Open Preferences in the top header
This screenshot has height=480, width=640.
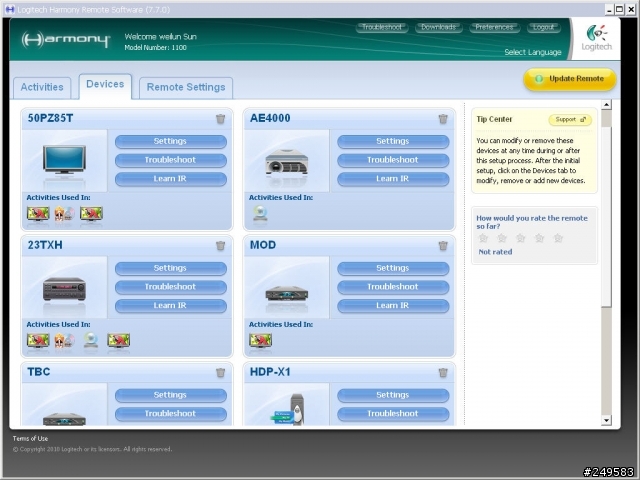click(494, 27)
